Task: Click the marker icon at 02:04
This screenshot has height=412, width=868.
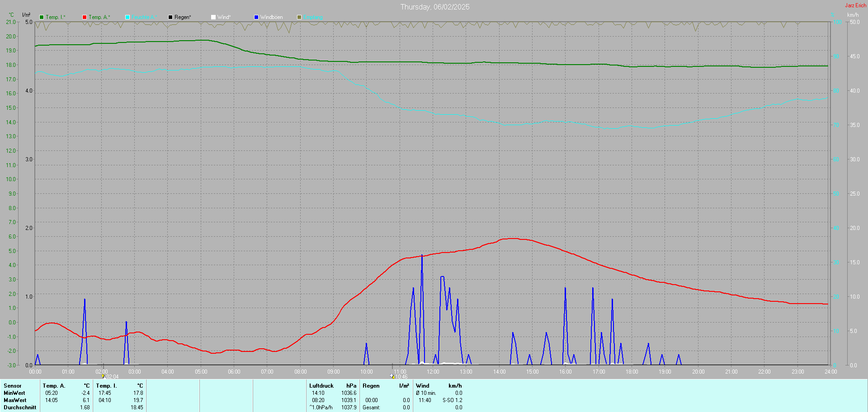Action: (x=103, y=376)
